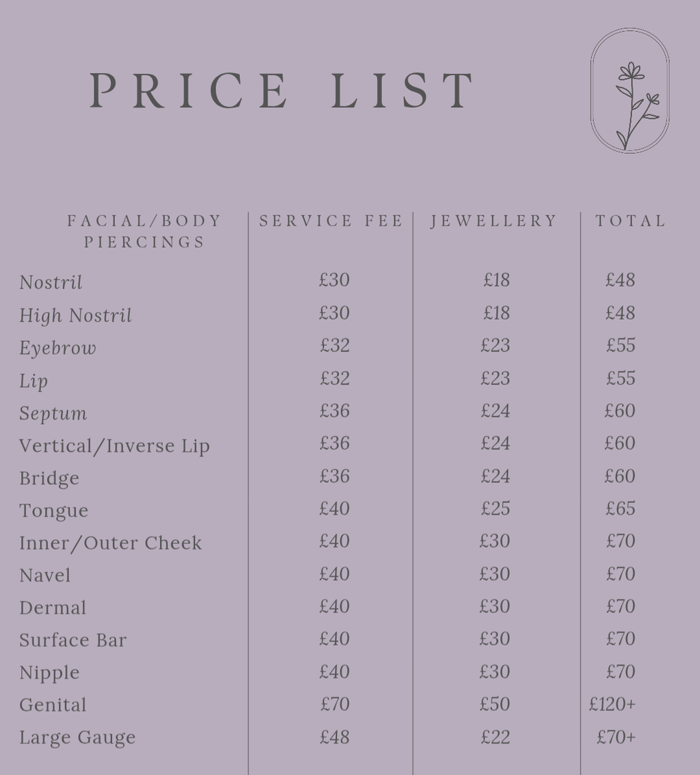Select the Septum piercing label
The width and height of the screenshot is (700, 775).
[x=53, y=413]
